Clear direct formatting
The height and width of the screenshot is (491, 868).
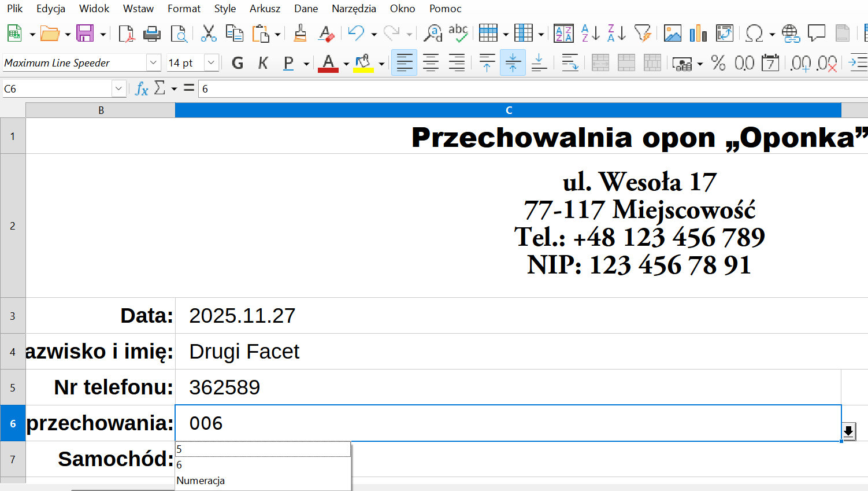(x=326, y=34)
